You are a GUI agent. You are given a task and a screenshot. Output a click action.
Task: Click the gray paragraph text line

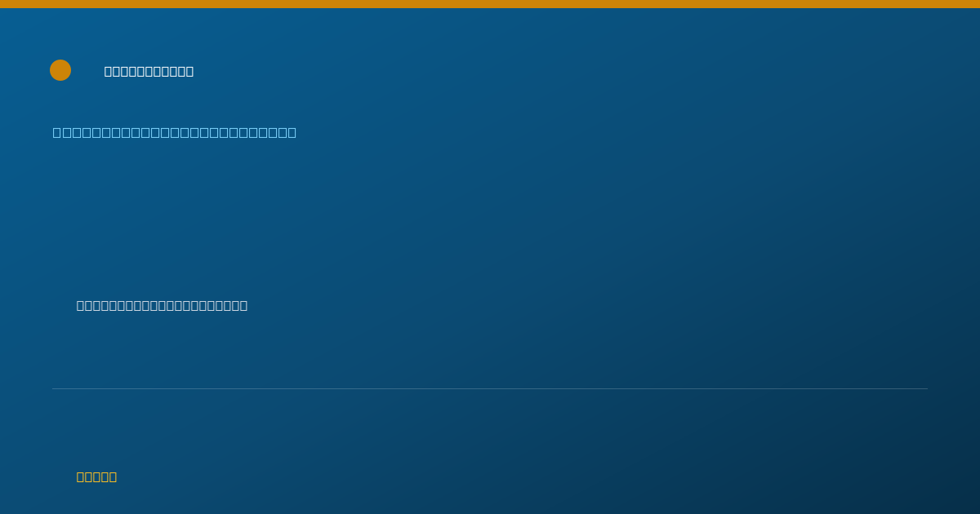162,305
